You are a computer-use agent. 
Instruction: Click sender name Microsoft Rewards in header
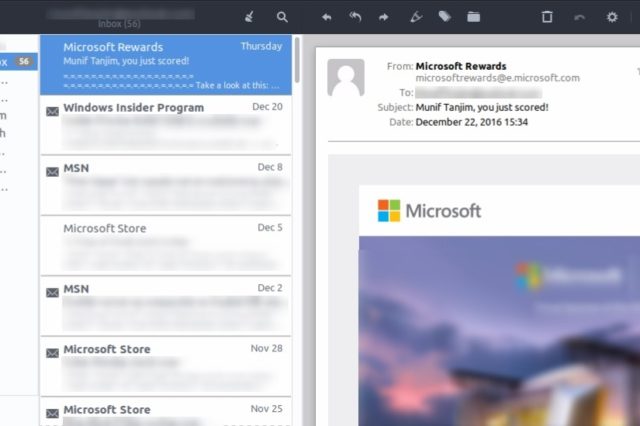pos(461,66)
